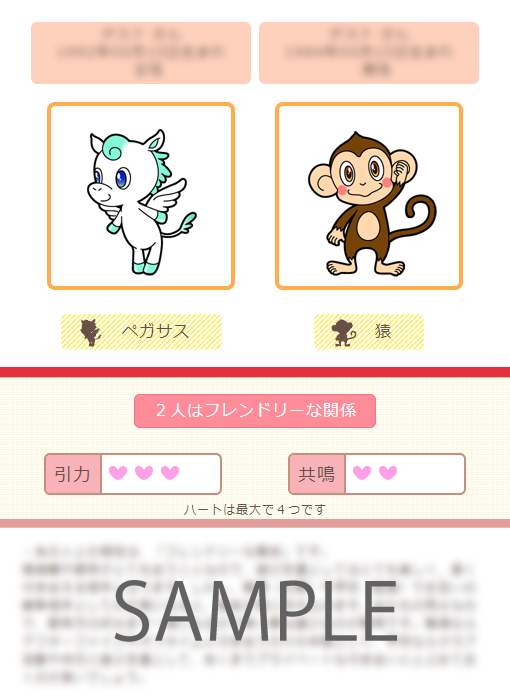Click the monkey silhouette icon
The image size is (510, 700).
[x=343, y=333]
